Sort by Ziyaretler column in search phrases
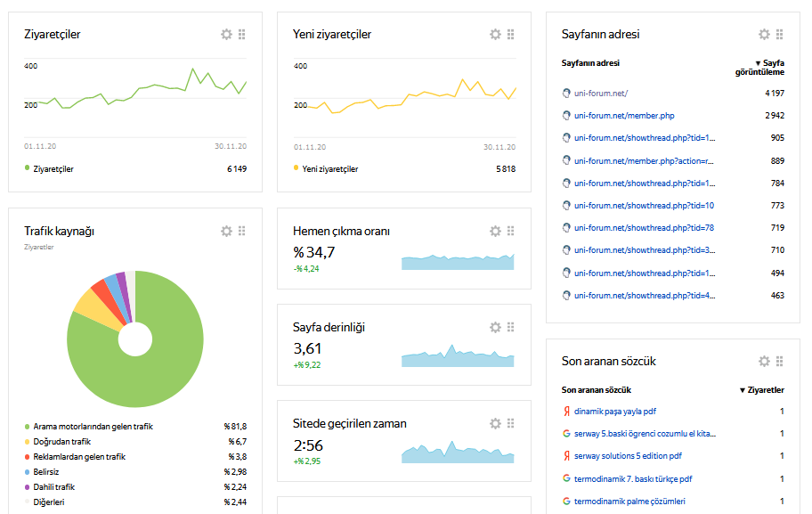Image resolution: width=812 pixels, height=514 pixels. pos(762,390)
